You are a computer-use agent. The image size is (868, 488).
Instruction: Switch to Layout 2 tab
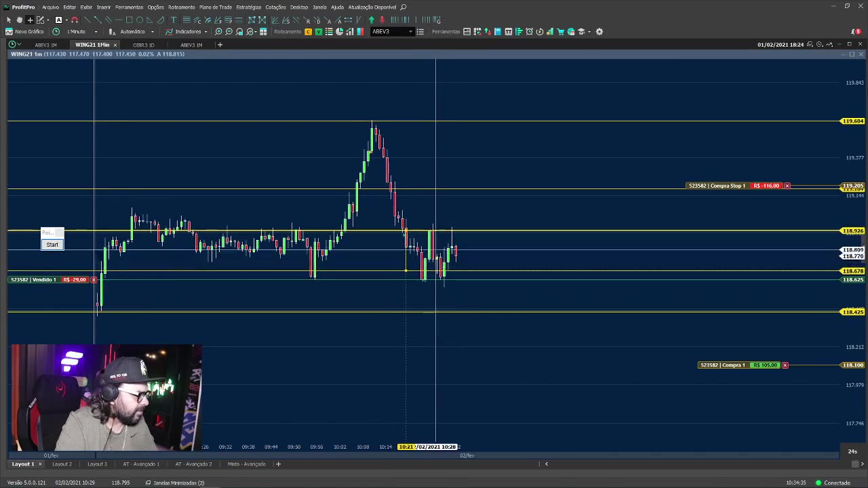[x=62, y=464]
